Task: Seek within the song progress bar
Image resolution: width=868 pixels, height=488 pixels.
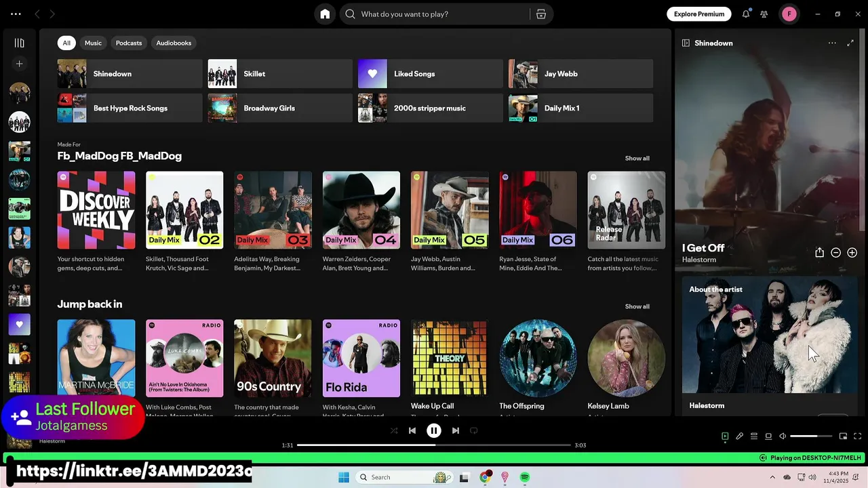Action: point(434,445)
